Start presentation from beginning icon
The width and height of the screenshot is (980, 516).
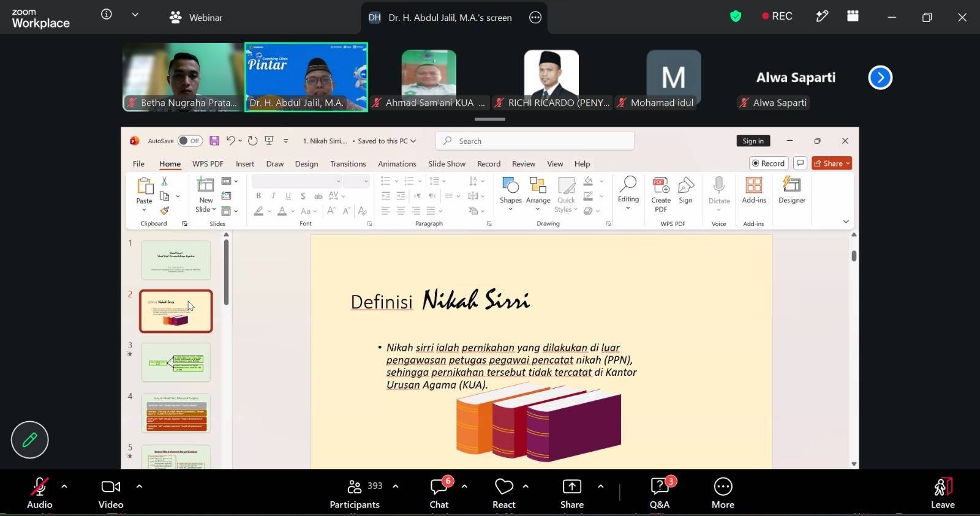(x=269, y=141)
